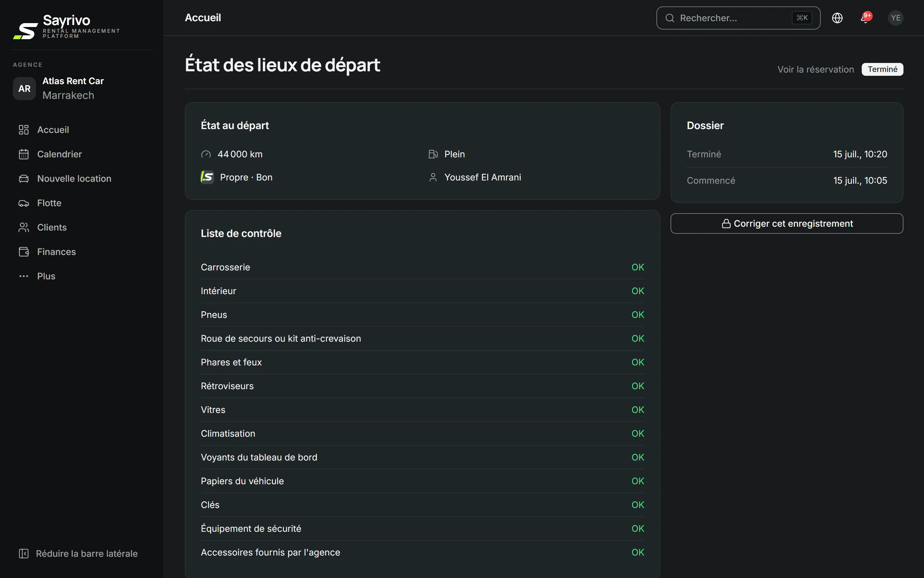Open the language globe icon
924x578 pixels.
point(837,18)
